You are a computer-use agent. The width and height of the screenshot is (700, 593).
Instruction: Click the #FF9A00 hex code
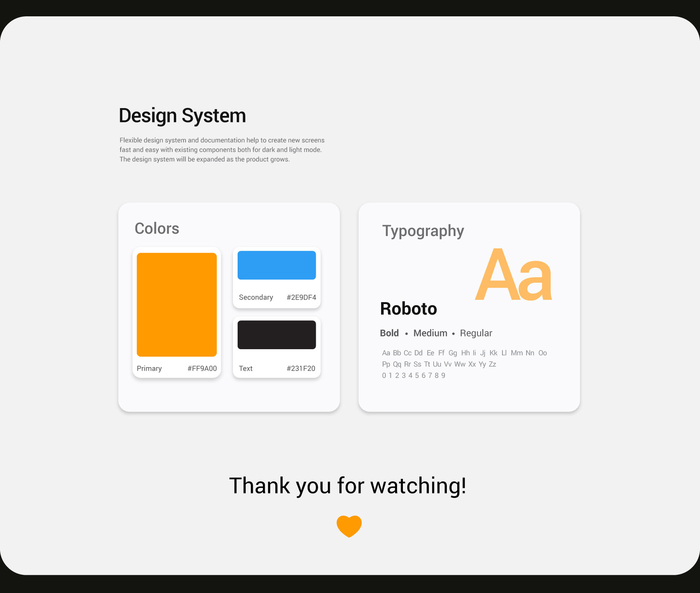[x=202, y=368]
